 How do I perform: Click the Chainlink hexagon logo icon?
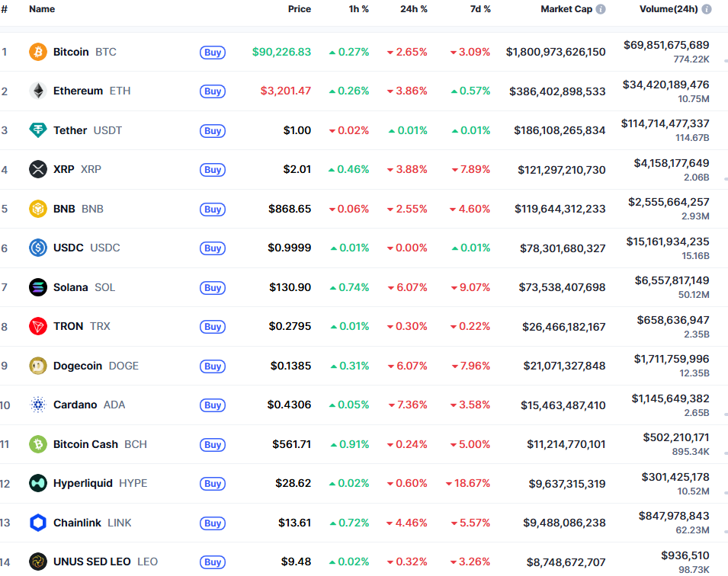tap(38, 523)
